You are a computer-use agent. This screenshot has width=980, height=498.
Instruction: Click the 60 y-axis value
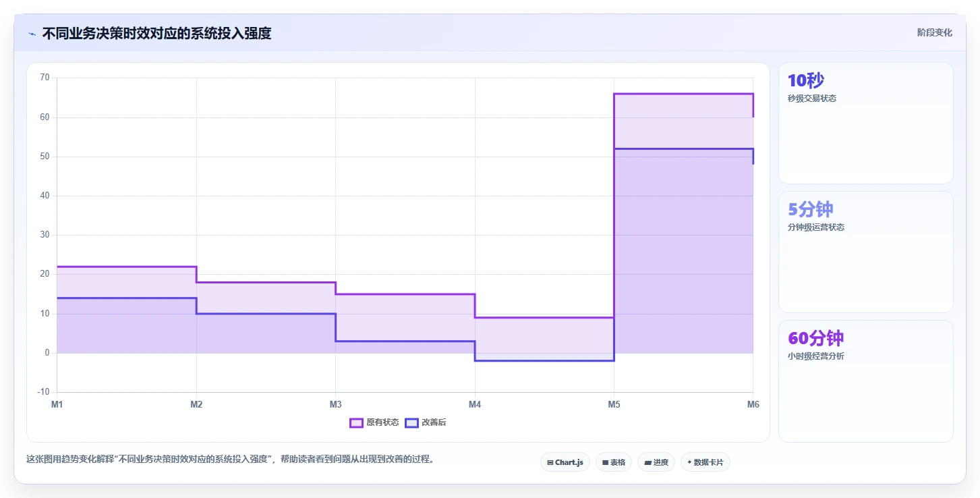click(x=45, y=117)
